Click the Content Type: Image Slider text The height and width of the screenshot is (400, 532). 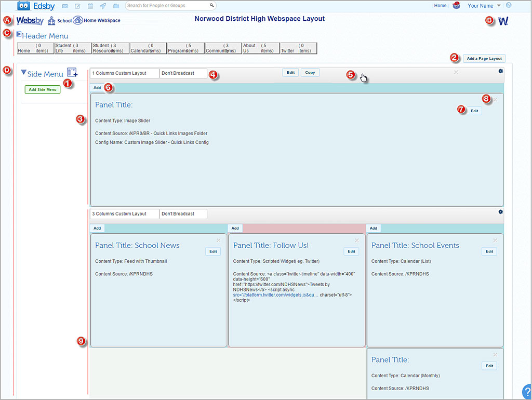click(x=123, y=121)
